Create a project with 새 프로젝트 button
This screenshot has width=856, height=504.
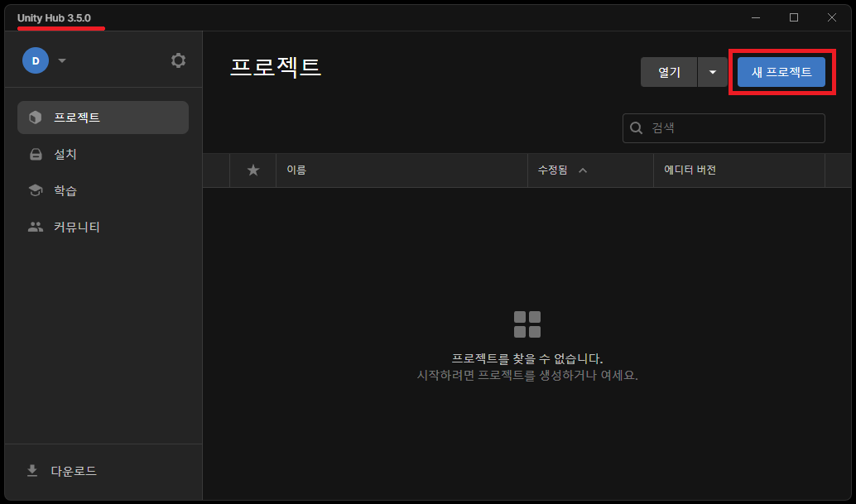781,72
